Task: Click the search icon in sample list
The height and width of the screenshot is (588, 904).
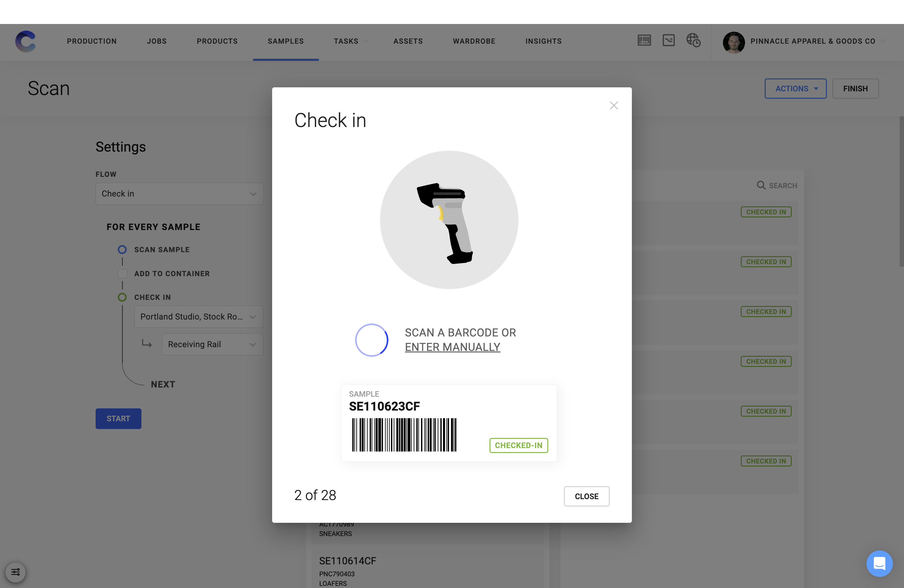Action: 761,185
